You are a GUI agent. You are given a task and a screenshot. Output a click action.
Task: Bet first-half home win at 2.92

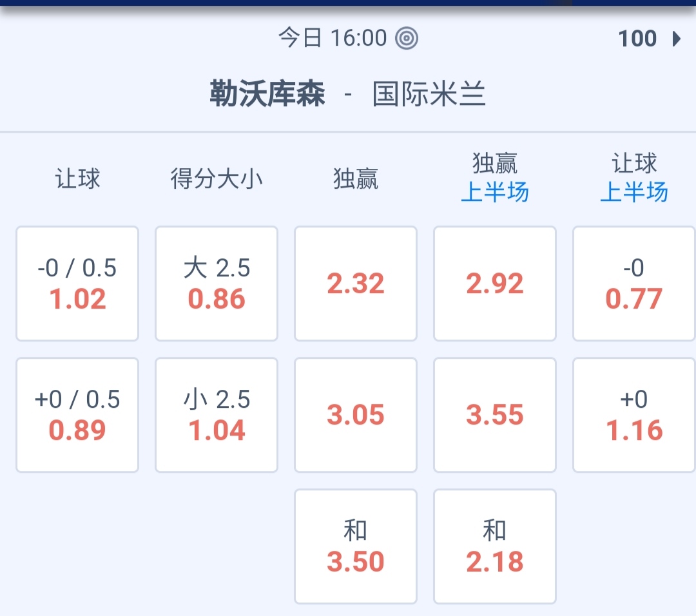495,284
